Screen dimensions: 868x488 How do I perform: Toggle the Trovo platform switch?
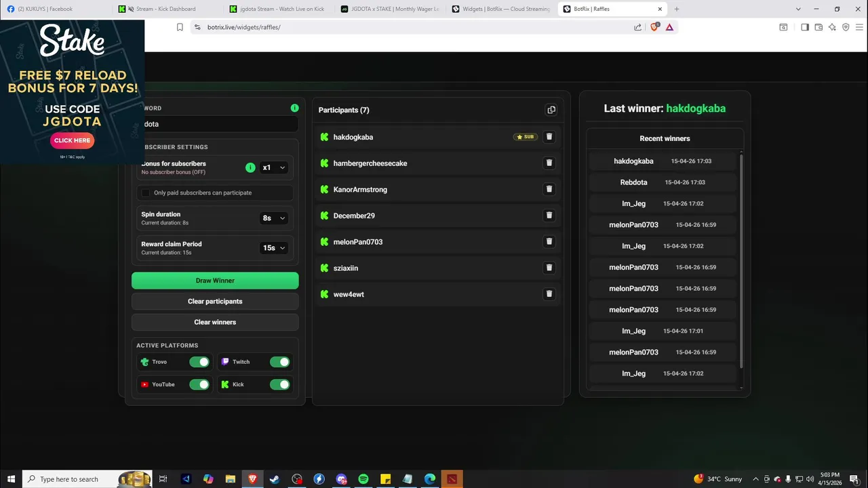point(199,362)
